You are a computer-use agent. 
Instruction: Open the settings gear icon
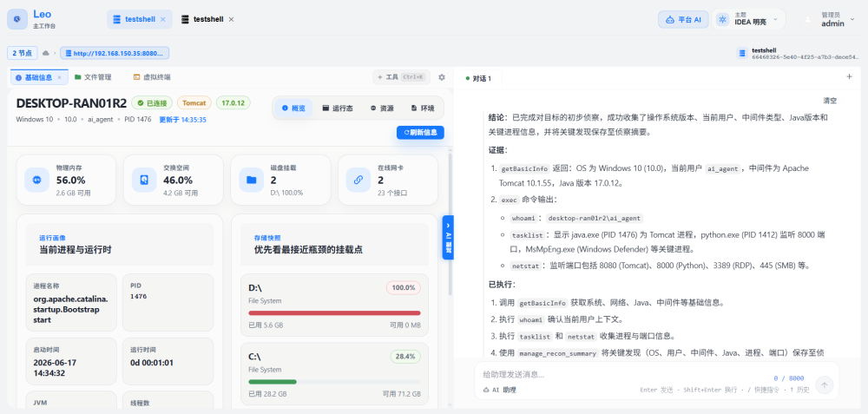click(442, 77)
